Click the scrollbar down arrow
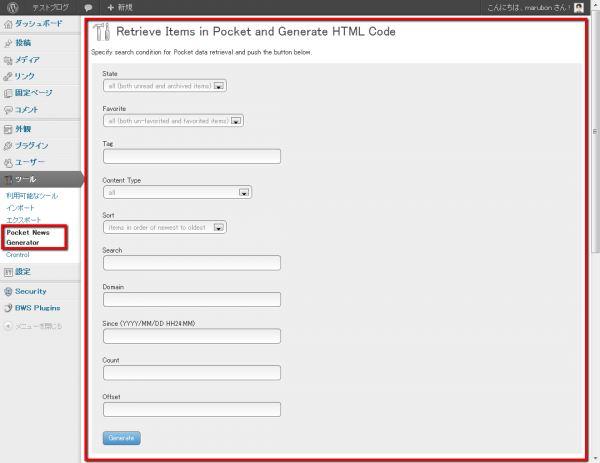 (595, 458)
